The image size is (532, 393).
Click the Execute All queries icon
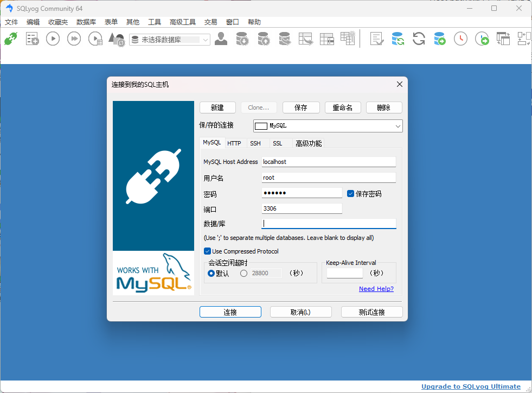tap(74, 39)
